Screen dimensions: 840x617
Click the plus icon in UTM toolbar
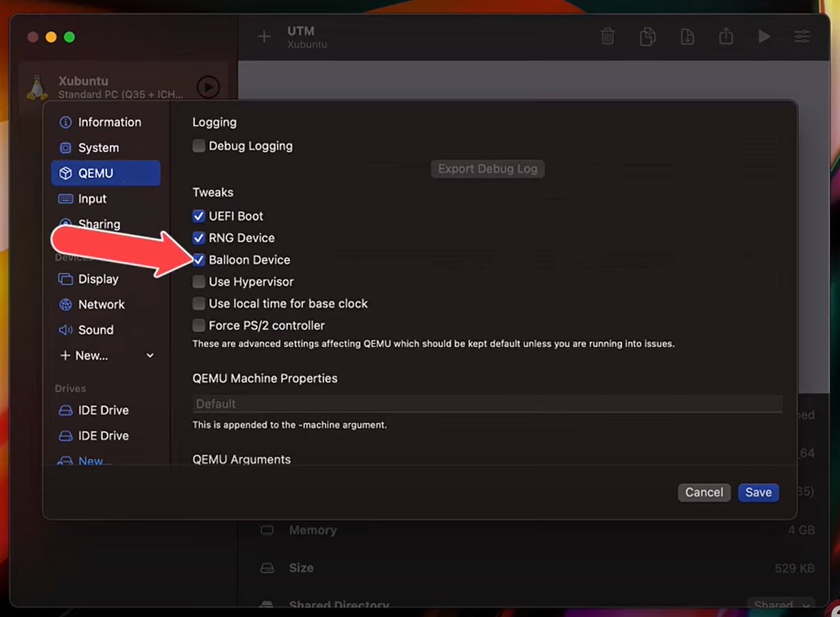coord(264,36)
